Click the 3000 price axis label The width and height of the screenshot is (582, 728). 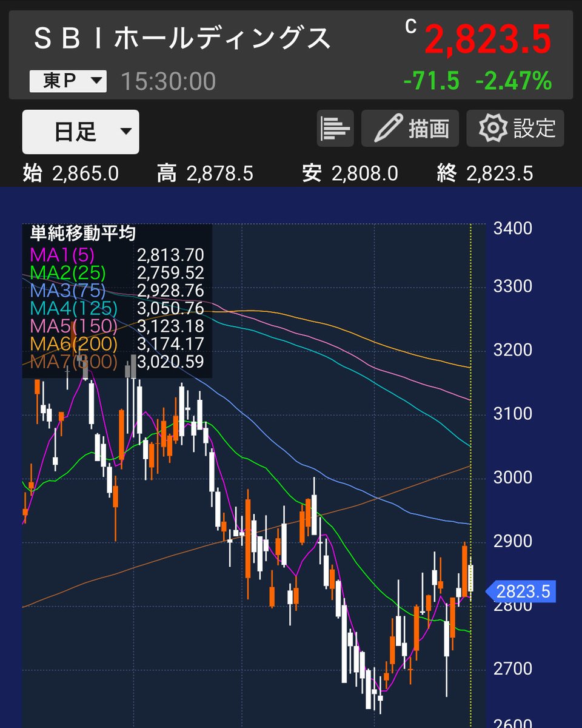click(513, 477)
